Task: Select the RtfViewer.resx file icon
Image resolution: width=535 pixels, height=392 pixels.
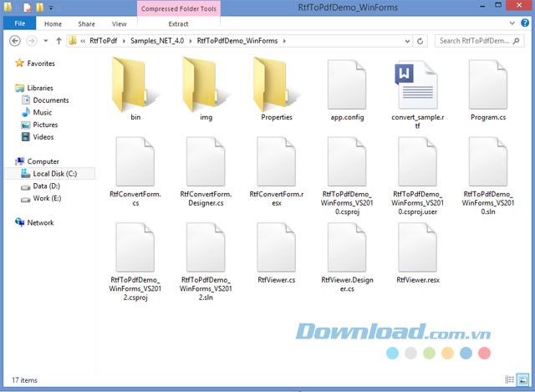Action: pyautogui.click(x=418, y=247)
